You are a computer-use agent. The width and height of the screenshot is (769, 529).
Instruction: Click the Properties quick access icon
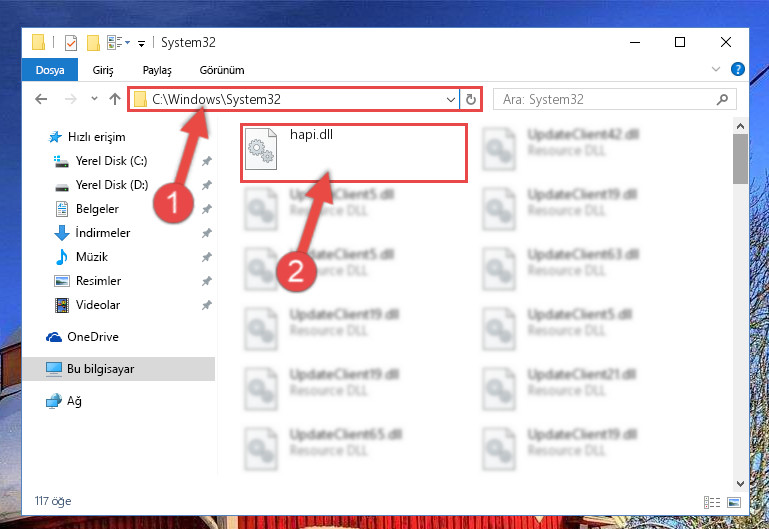coord(71,43)
